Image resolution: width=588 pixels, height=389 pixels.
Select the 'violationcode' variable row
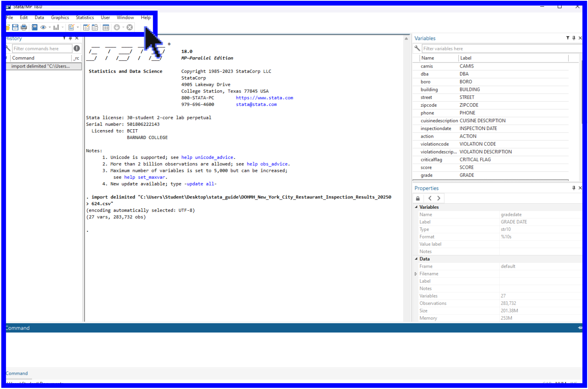tap(491, 144)
